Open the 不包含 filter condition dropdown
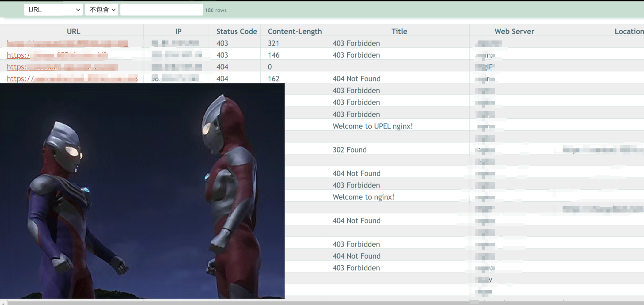 coord(102,10)
